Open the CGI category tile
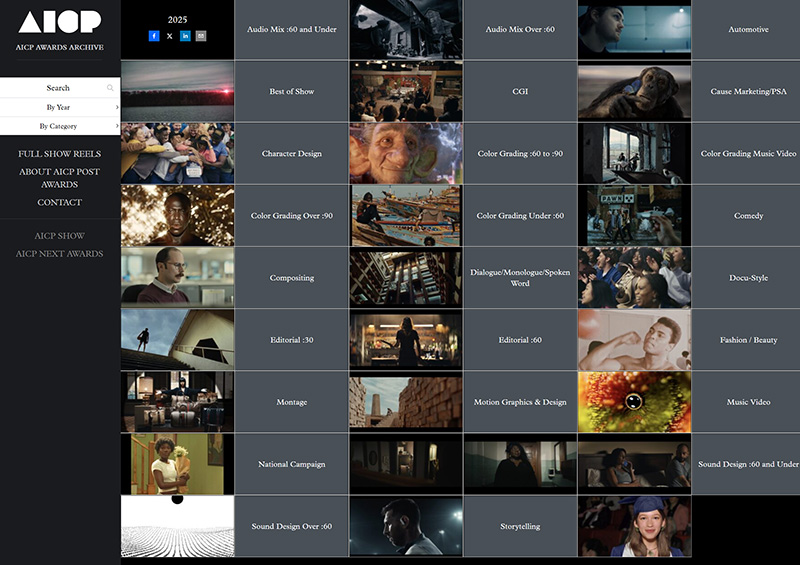Screen dimensions: 800x565 pos(520,91)
